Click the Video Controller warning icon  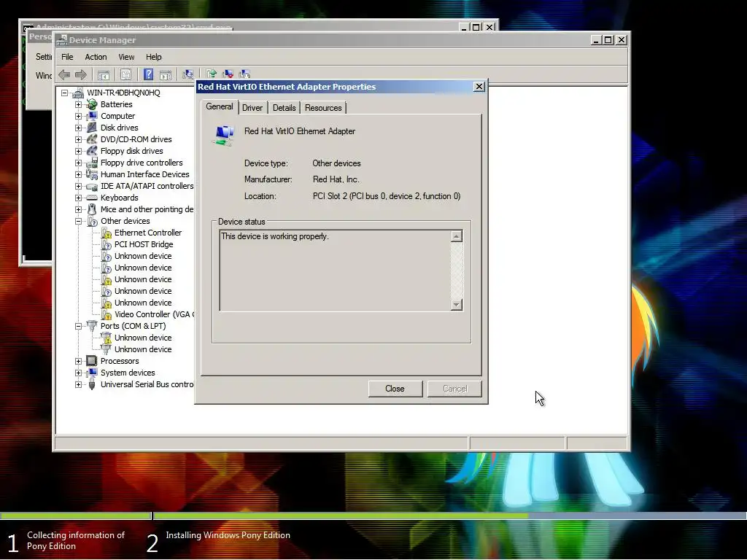click(x=107, y=314)
